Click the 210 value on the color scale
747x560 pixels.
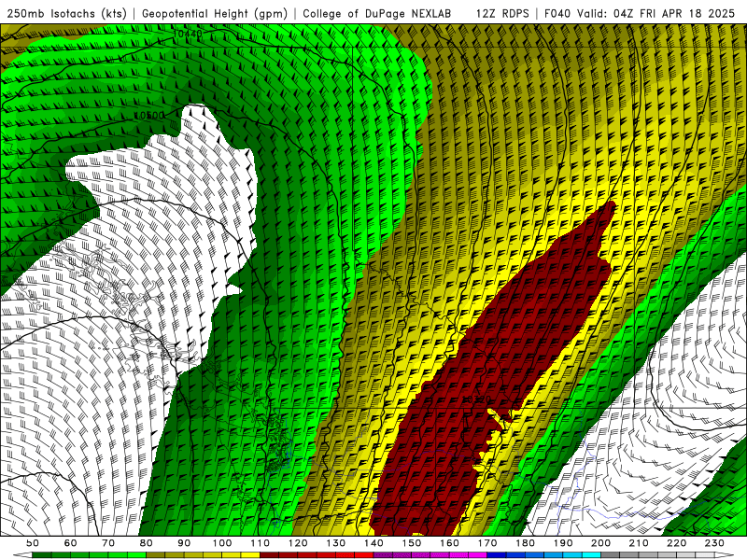point(639,543)
